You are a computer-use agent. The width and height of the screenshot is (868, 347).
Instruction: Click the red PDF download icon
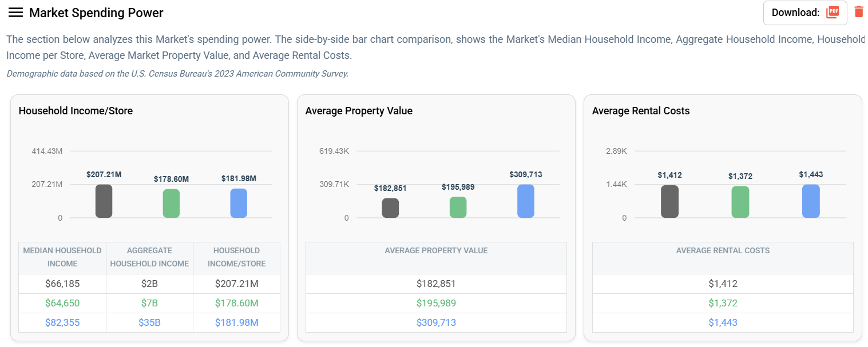click(x=832, y=13)
